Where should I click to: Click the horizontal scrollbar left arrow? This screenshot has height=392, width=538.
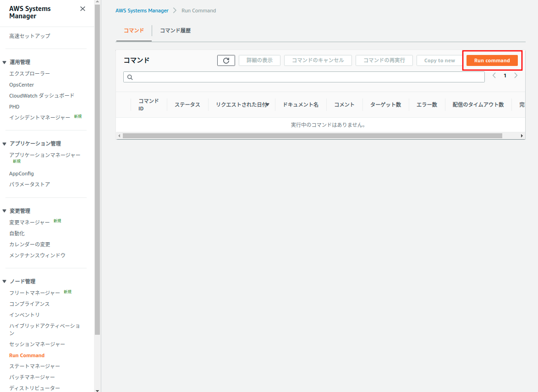(x=119, y=136)
